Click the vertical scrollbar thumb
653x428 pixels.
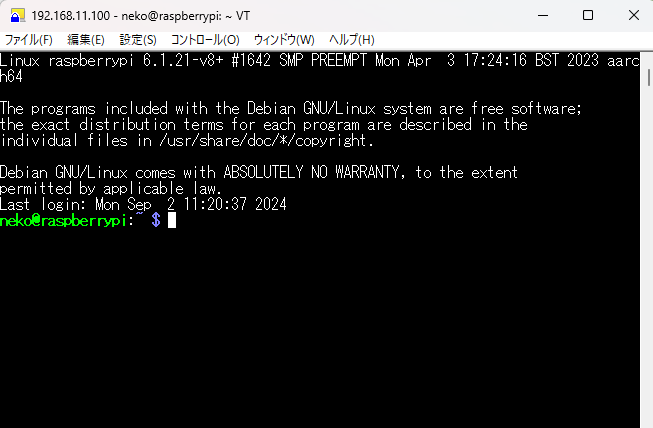click(x=648, y=78)
